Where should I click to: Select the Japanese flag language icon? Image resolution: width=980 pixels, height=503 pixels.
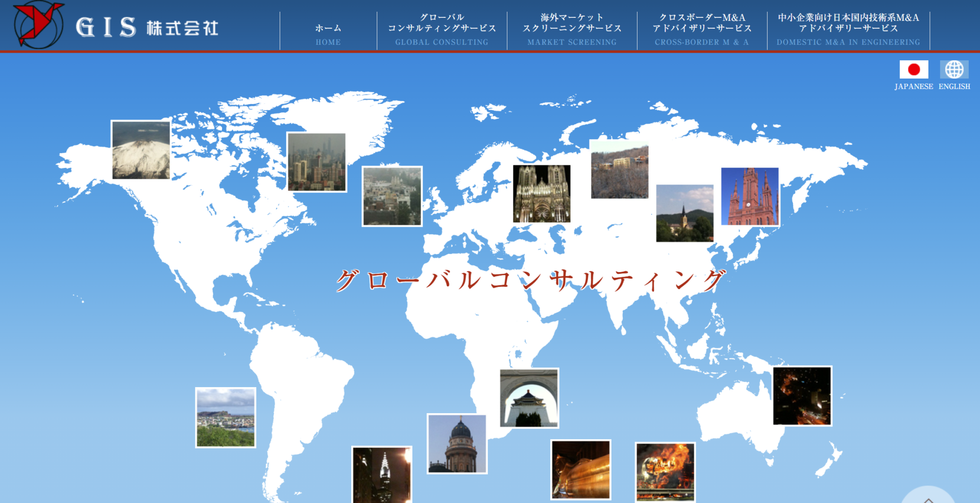(x=913, y=69)
